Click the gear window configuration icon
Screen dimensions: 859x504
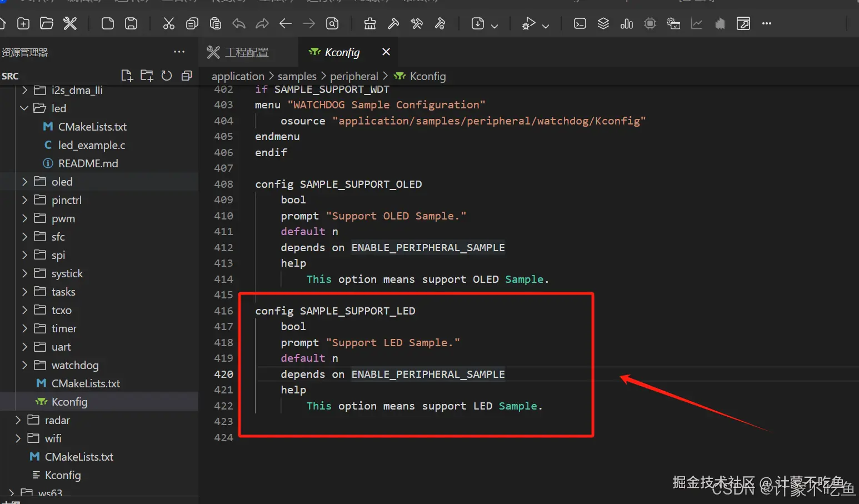pos(673,23)
